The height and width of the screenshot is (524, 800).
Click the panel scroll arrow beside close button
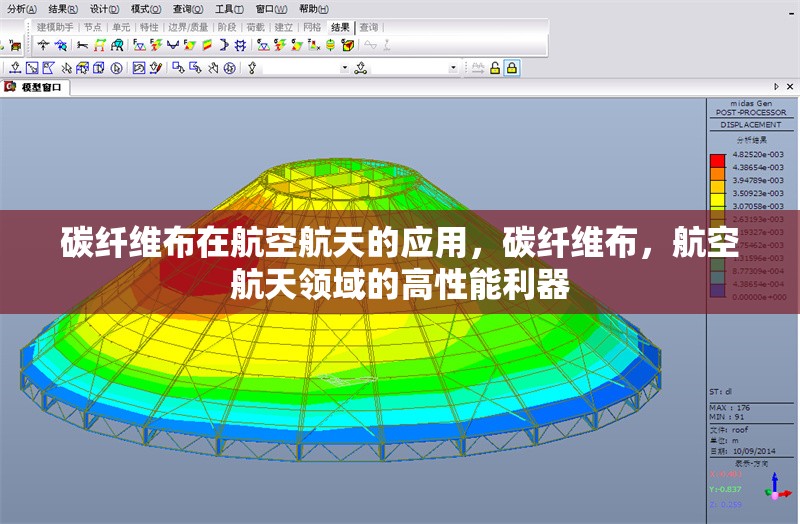tap(777, 87)
